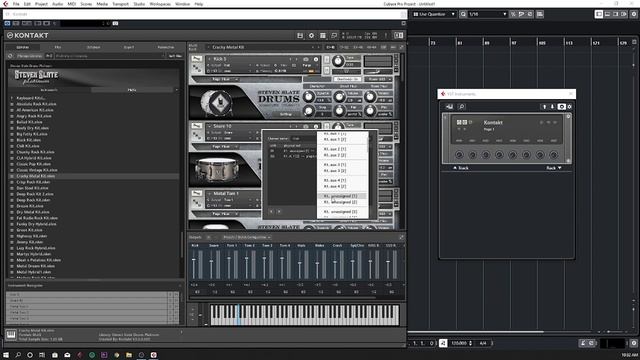Expand Track section in VST Instruments
Screen dimensions: 640x360
click(x=461, y=168)
